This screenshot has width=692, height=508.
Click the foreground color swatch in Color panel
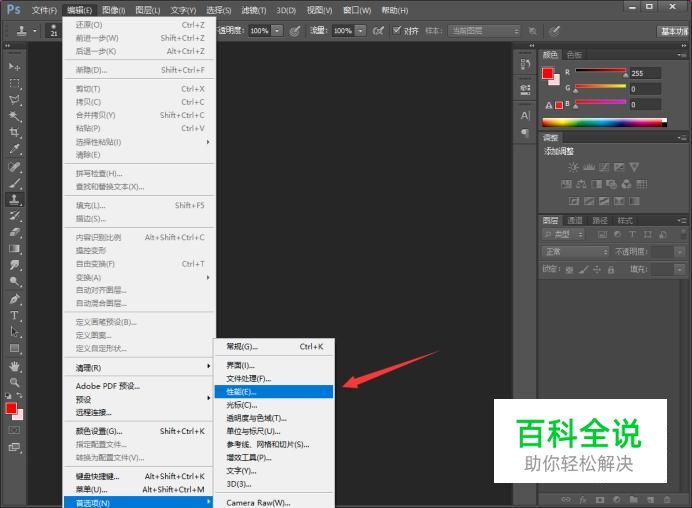548,73
